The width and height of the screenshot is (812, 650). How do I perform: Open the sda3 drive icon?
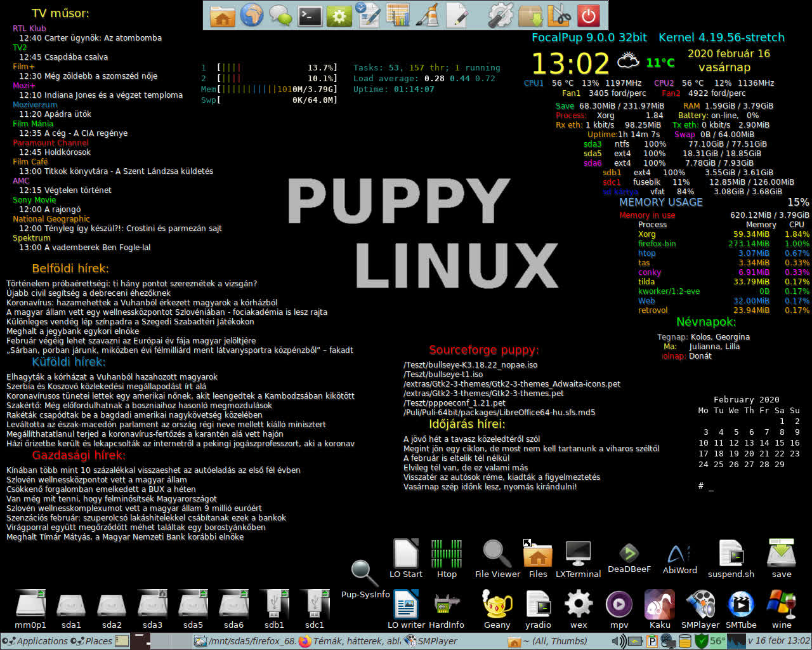152,610
